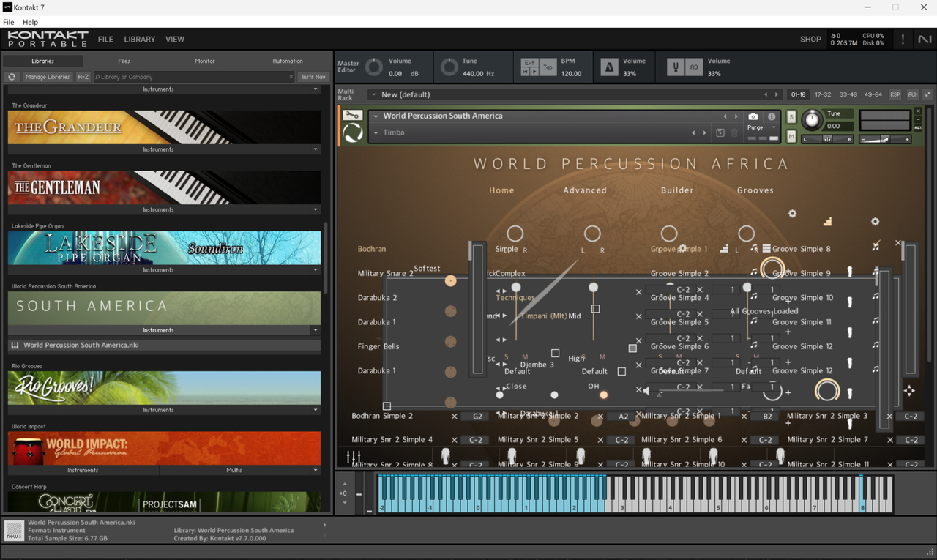Refresh the library list with circular arrows icon
Viewport: 937px width, 560px height.
pyautogui.click(x=12, y=77)
